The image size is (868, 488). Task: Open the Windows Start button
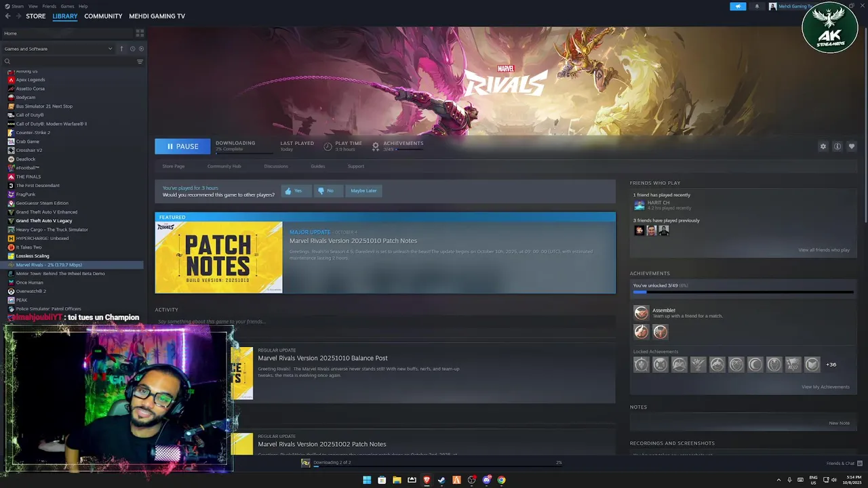tap(367, 480)
